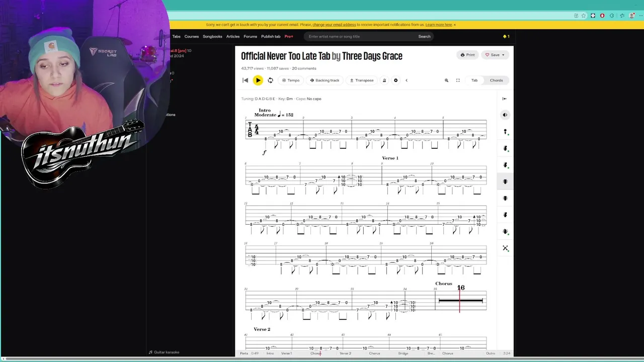Open the Songbooks menu item
This screenshot has height=362, width=644.
click(x=212, y=36)
